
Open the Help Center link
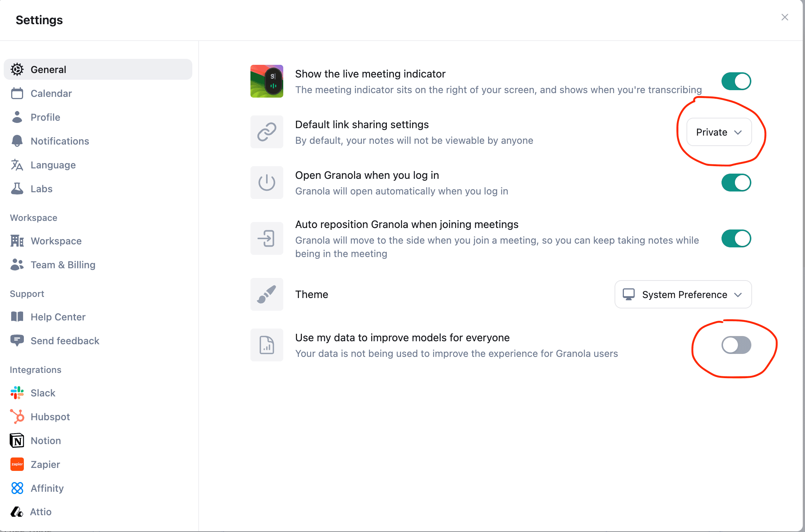(58, 317)
